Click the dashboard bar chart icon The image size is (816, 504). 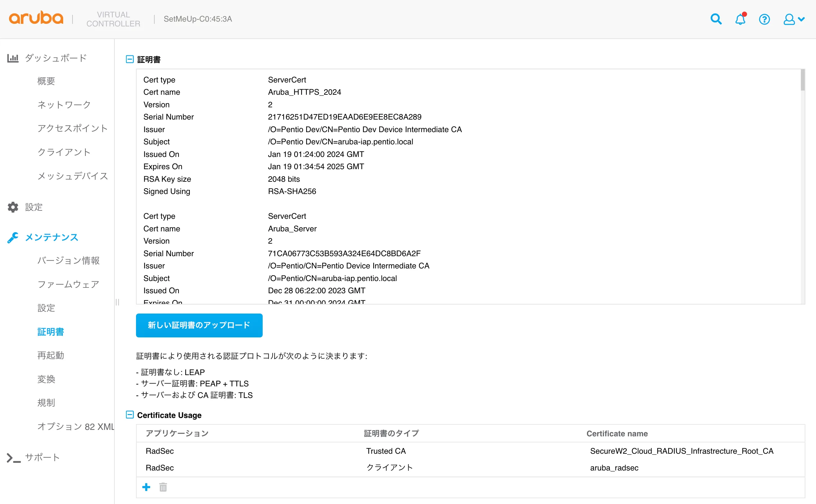click(x=13, y=58)
